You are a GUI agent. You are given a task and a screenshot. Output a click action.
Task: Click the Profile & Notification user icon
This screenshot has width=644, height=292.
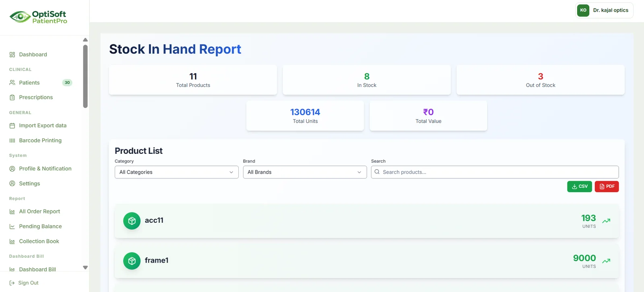(x=12, y=169)
